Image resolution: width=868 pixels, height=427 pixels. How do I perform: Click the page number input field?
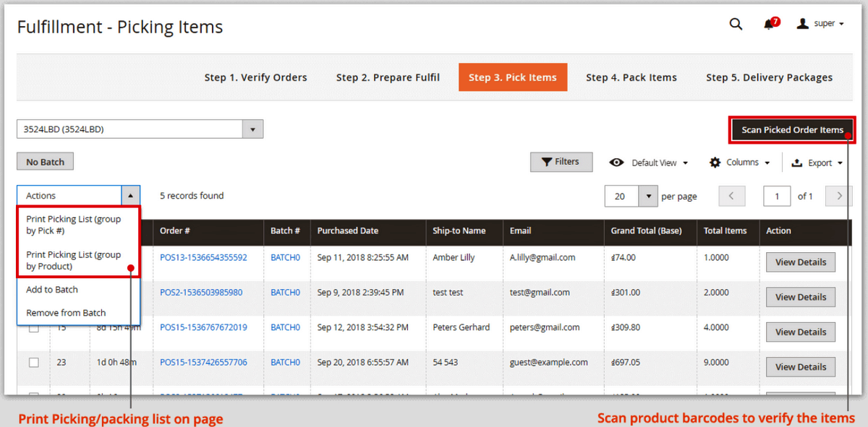click(x=777, y=196)
